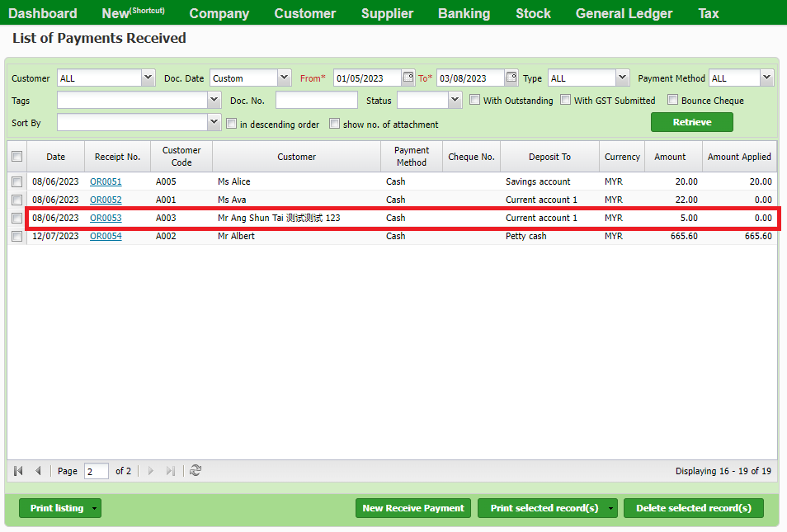Open the Payment Method dropdown
The image size is (787, 532).
(x=766, y=77)
